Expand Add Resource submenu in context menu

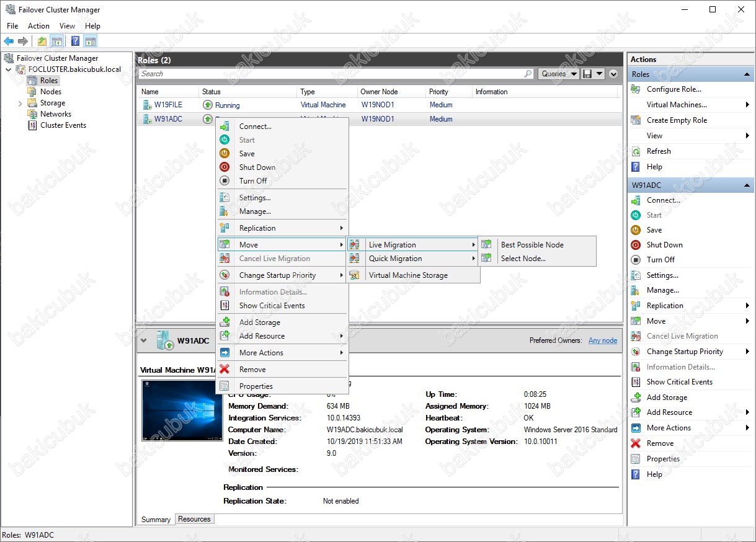point(282,336)
